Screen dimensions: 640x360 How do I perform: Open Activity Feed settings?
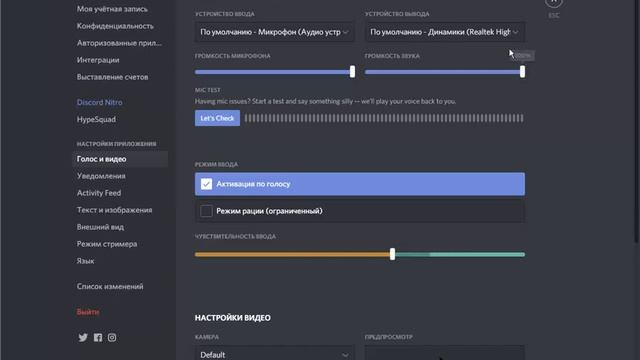coord(99,193)
